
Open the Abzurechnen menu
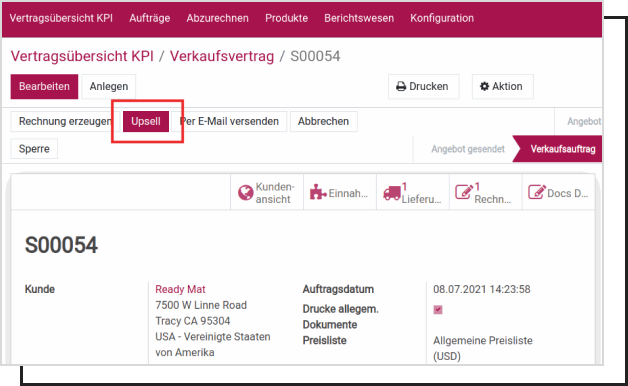click(x=217, y=18)
